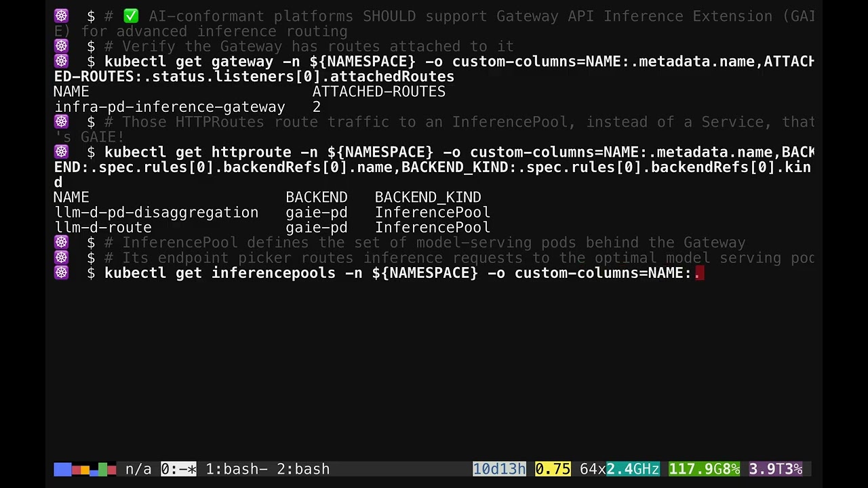
Task: Click the ATTACHED-ROUTES column header
Action: [x=379, y=91]
